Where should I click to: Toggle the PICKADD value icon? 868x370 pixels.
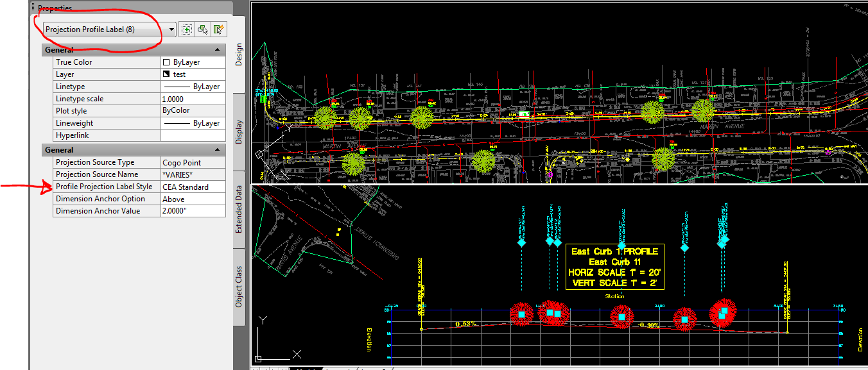(187, 29)
